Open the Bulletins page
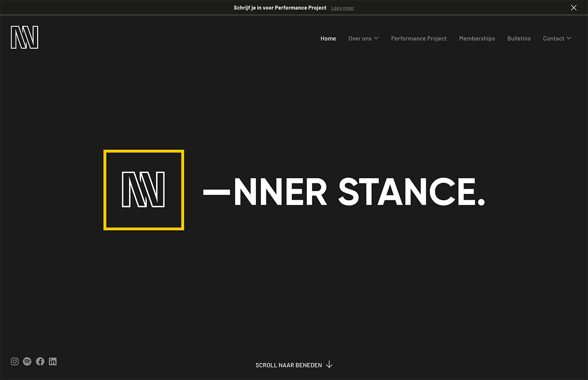Image resolution: width=588 pixels, height=380 pixels. pyautogui.click(x=519, y=39)
